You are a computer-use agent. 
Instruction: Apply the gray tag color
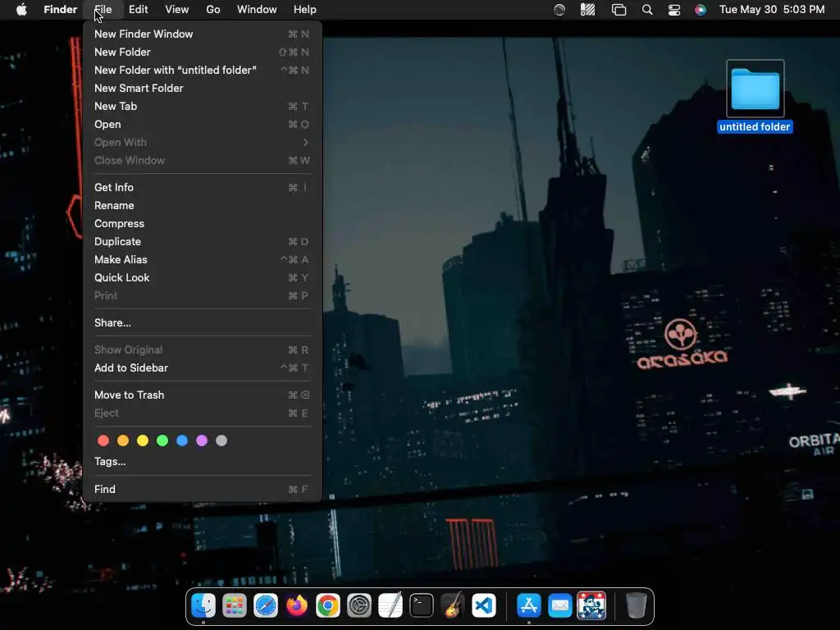221,441
